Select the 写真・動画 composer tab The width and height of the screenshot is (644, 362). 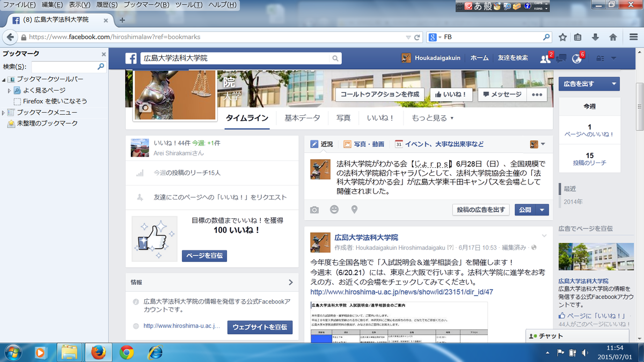(x=364, y=144)
